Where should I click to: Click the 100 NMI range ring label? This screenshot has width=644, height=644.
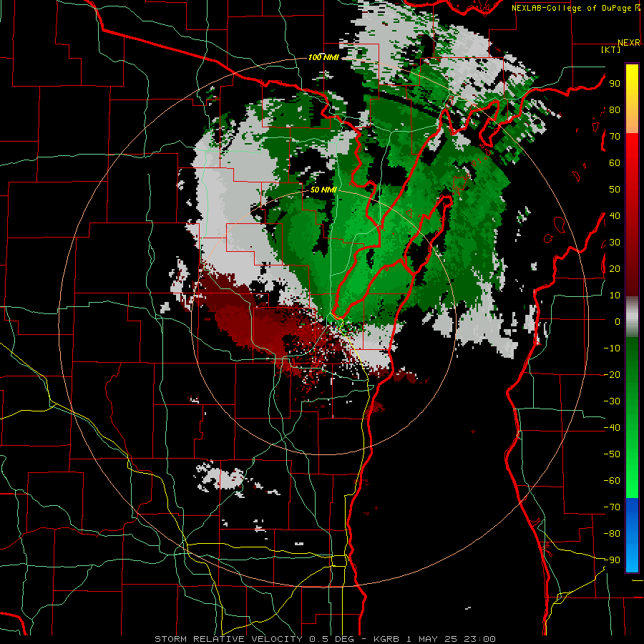pyautogui.click(x=323, y=57)
